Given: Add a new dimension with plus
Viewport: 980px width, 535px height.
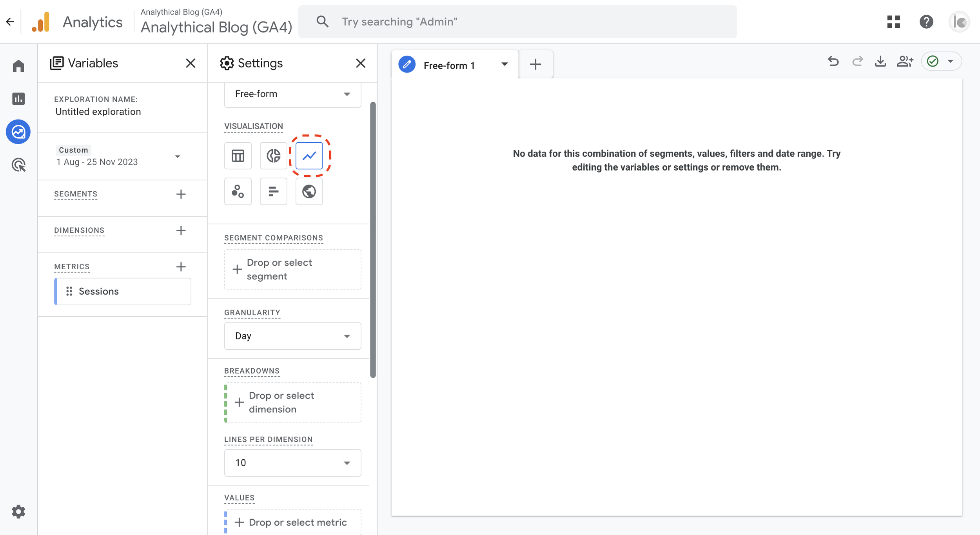Looking at the screenshot, I should (x=181, y=230).
